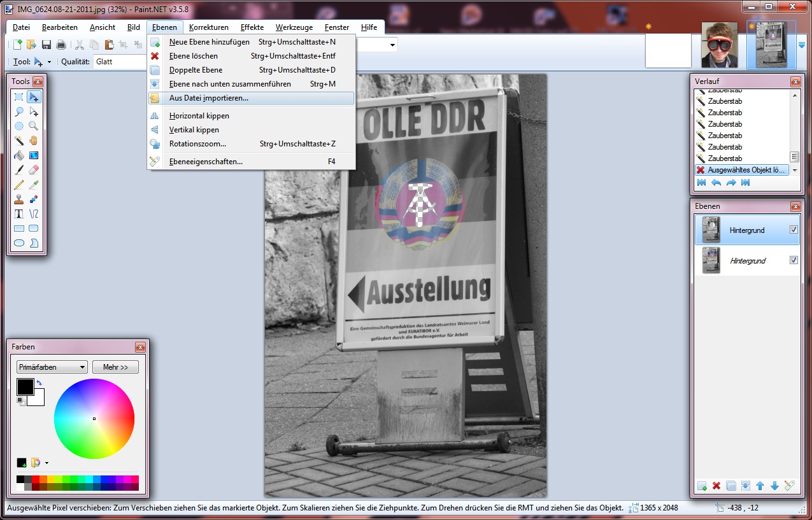Viewport: 812px width, 520px height.
Task: Choose Ebene nach unten zusammenführen
Action: click(252, 84)
